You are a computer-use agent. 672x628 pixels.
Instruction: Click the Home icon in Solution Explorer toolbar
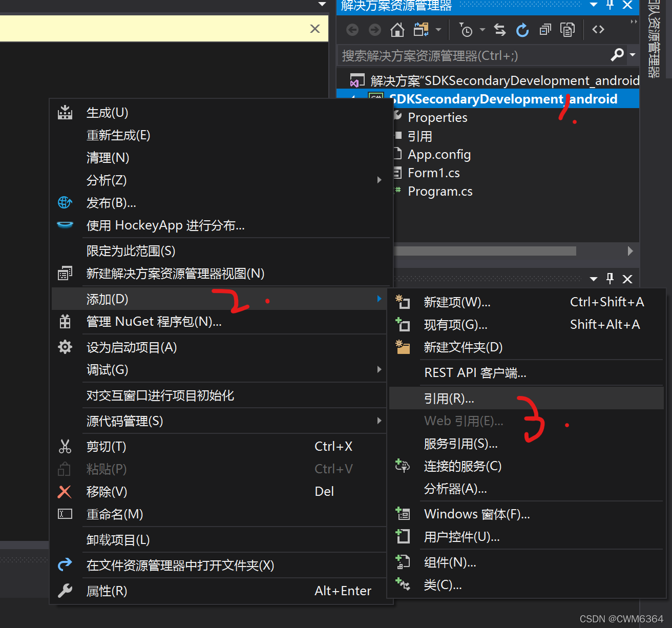(x=397, y=30)
